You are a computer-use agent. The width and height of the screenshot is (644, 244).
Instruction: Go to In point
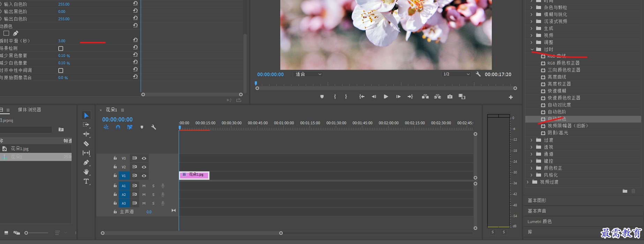(x=362, y=97)
